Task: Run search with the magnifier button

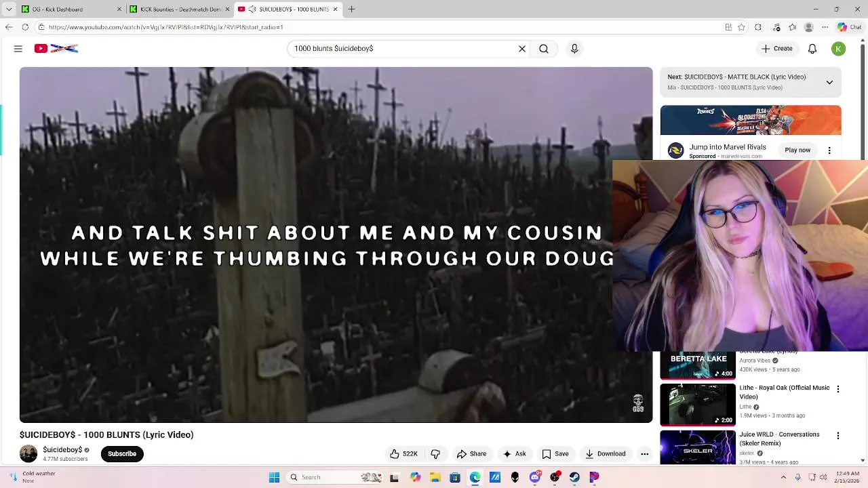Action: [544, 49]
